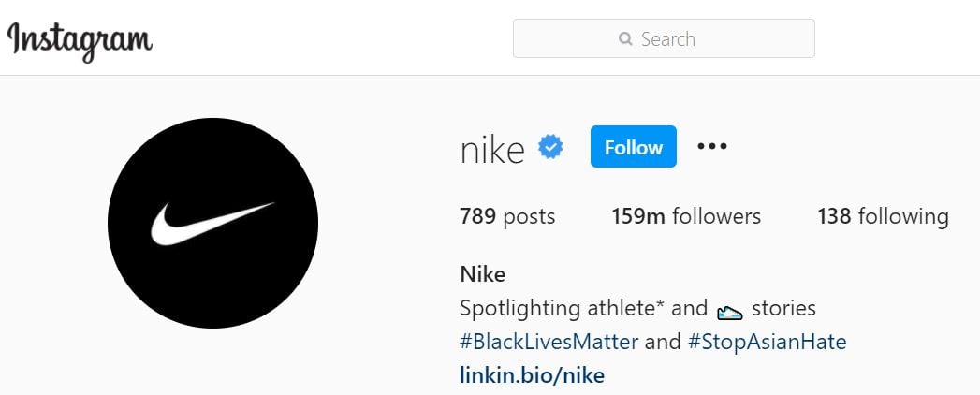Click the Instagram wordmark logo
Viewport: 980px width, 395px height.
coord(80,39)
